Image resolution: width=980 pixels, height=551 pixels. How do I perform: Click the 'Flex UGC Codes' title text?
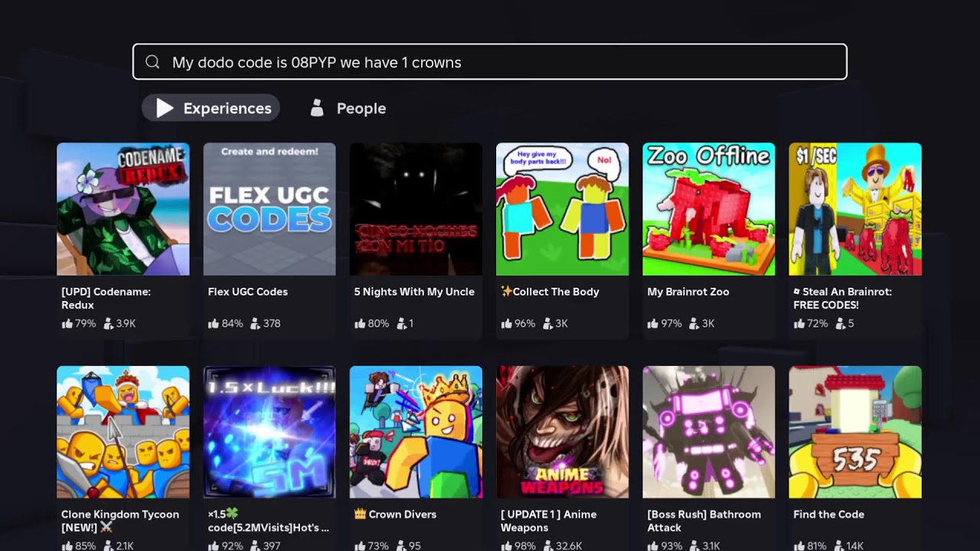point(247,292)
